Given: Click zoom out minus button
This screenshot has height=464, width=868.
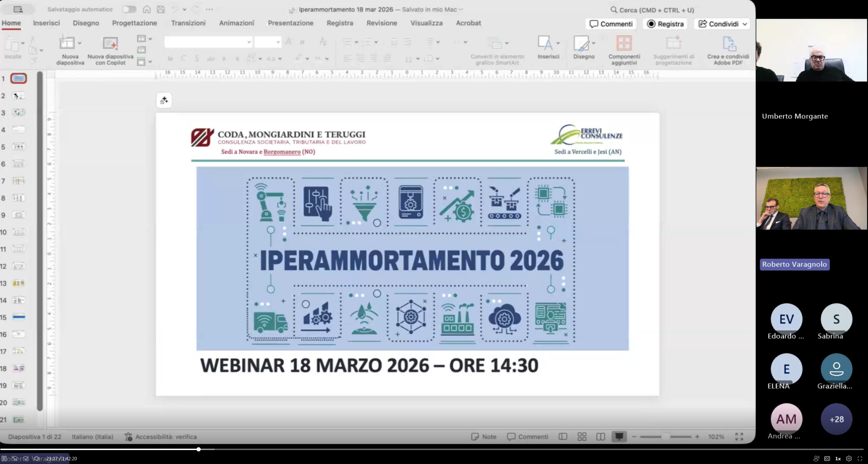Looking at the screenshot, I should (634, 436).
